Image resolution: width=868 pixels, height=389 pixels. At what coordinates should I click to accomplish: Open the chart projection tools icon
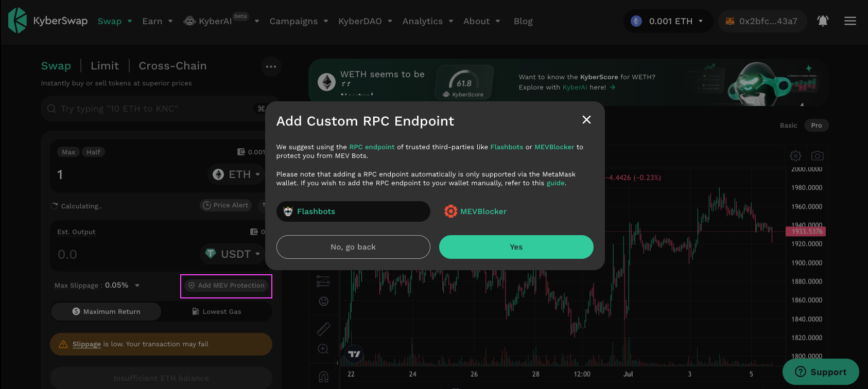click(323, 281)
